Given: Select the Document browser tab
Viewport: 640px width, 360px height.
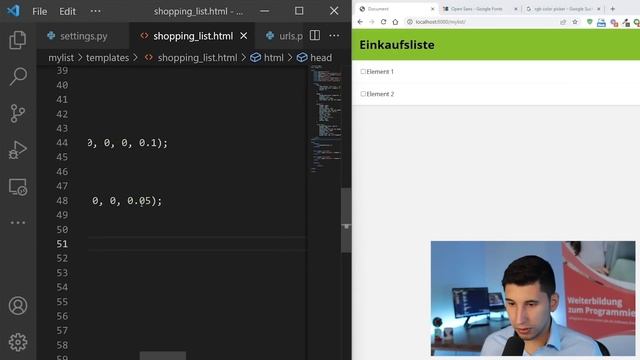Looking at the screenshot, I should 396,9.
